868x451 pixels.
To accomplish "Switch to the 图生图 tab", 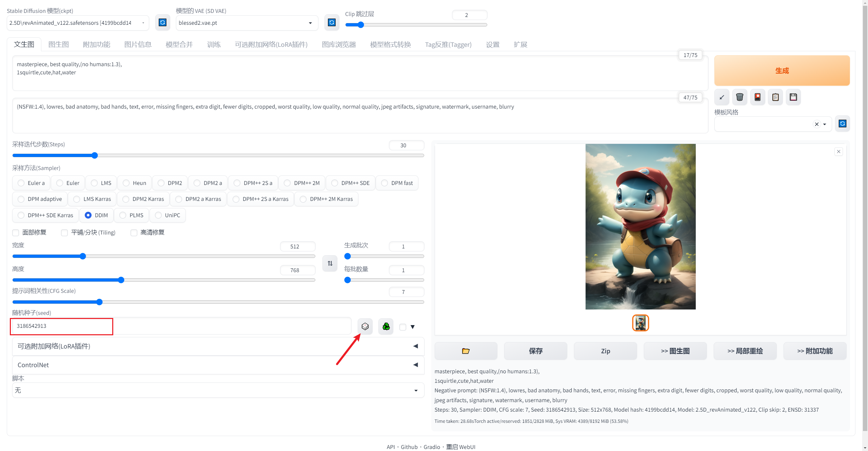I will point(58,44).
